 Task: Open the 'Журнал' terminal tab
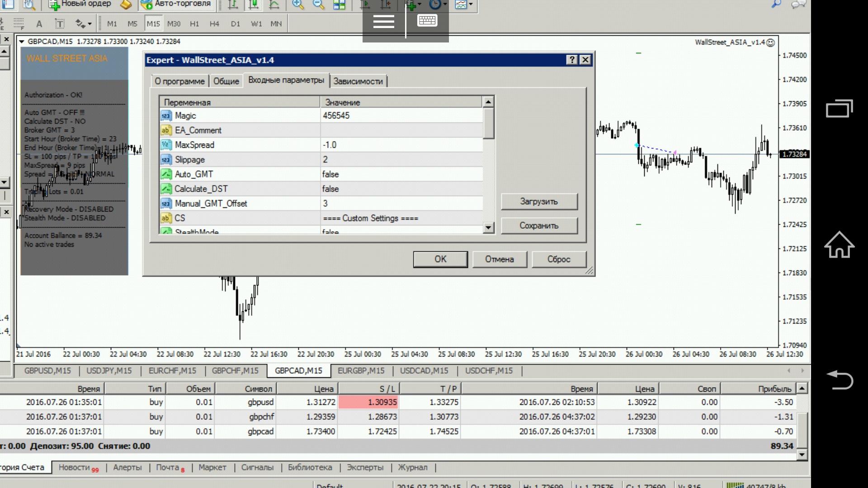click(412, 468)
